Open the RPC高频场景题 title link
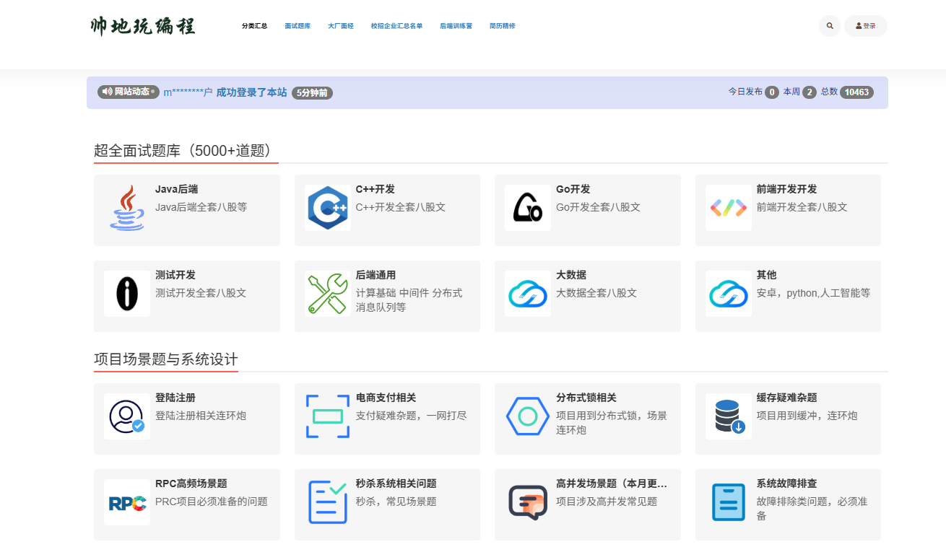This screenshot has height=560, width=946. [191, 484]
